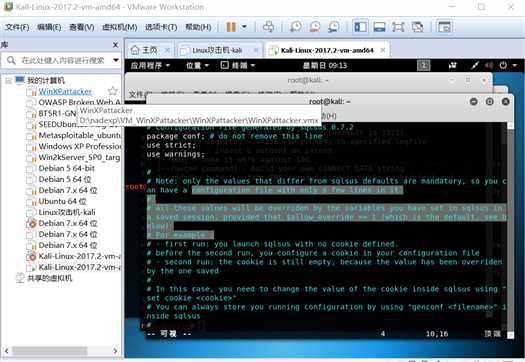Select 共享的虚拟机 in the library
The width and height of the screenshot is (525, 362).
(x=49, y=278)
